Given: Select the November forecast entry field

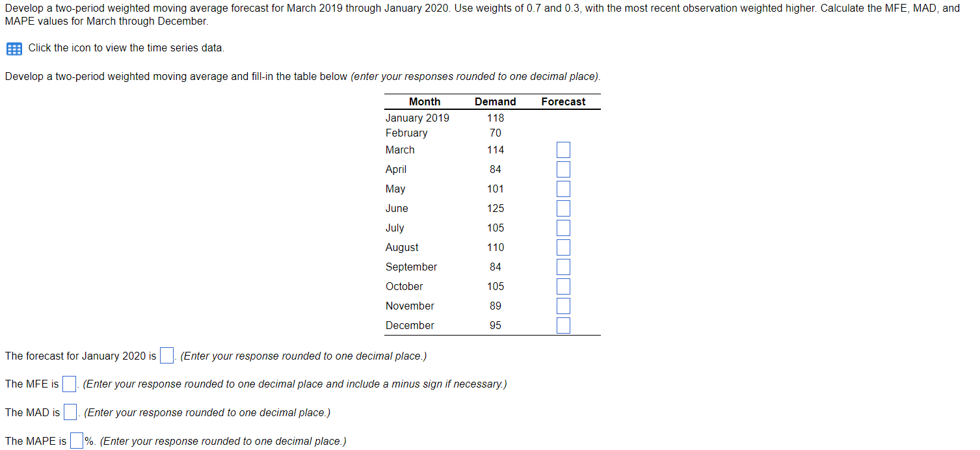Looking at the screenshot, I should 562,306.
